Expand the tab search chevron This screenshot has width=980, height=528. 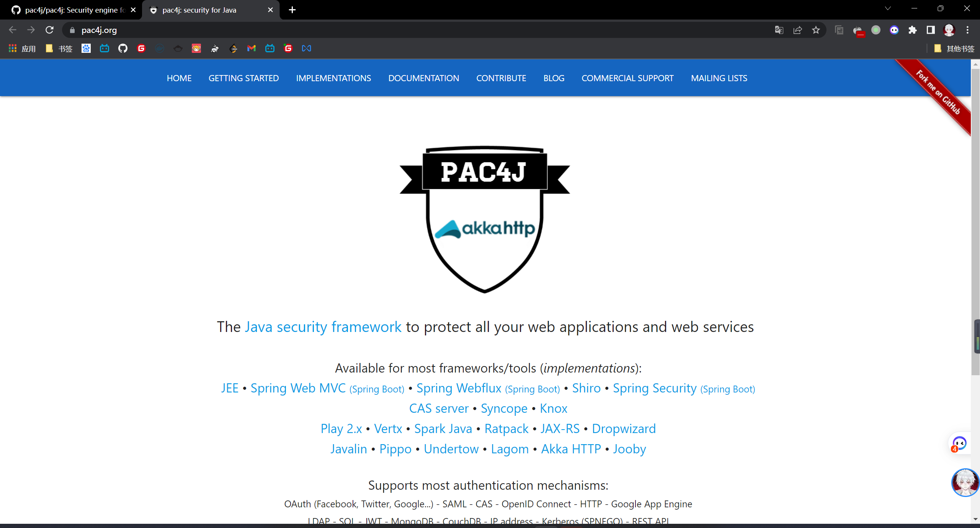click(888, 8)
